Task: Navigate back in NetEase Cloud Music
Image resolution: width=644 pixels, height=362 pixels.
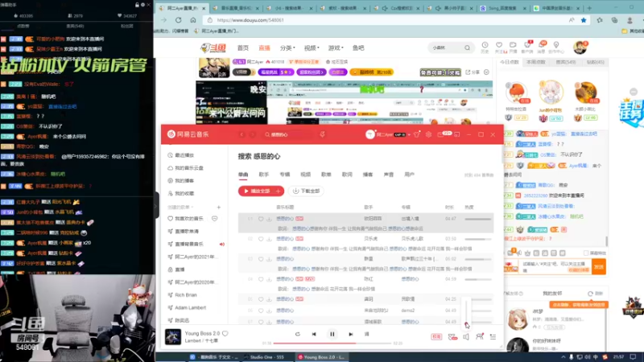Action: (242, 134)
